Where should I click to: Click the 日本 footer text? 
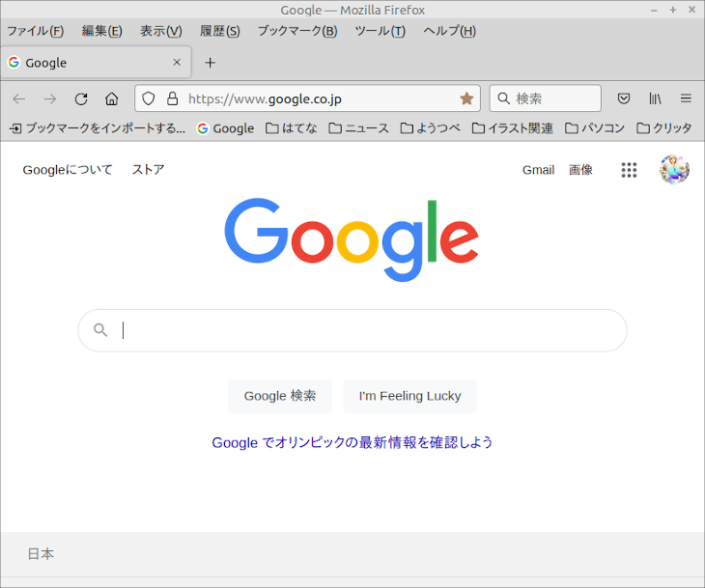pos(41,554)
